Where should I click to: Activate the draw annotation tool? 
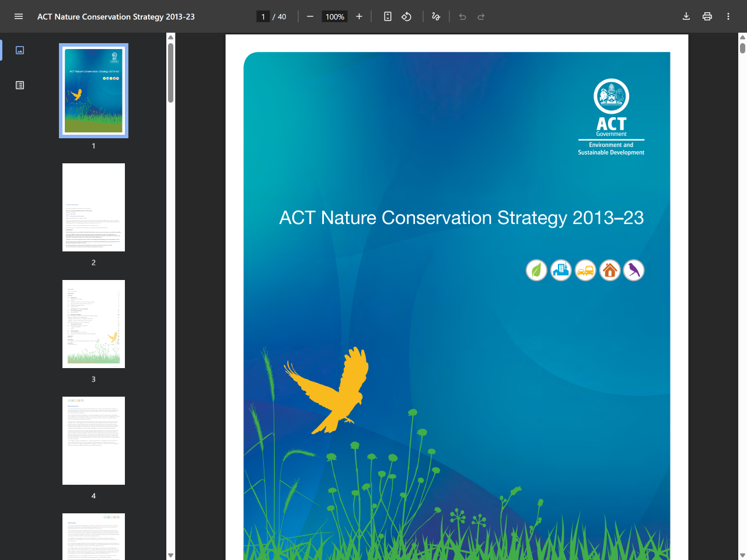[x=436, y=16]
